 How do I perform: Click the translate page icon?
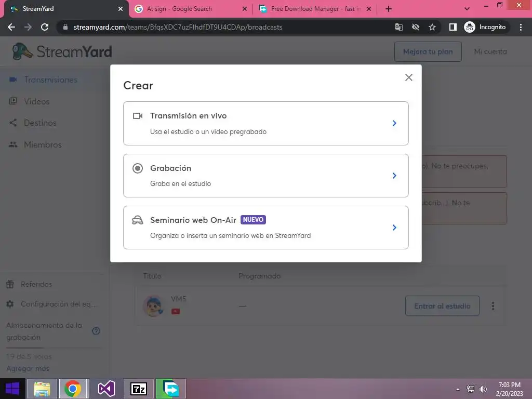tap(399, 27)
